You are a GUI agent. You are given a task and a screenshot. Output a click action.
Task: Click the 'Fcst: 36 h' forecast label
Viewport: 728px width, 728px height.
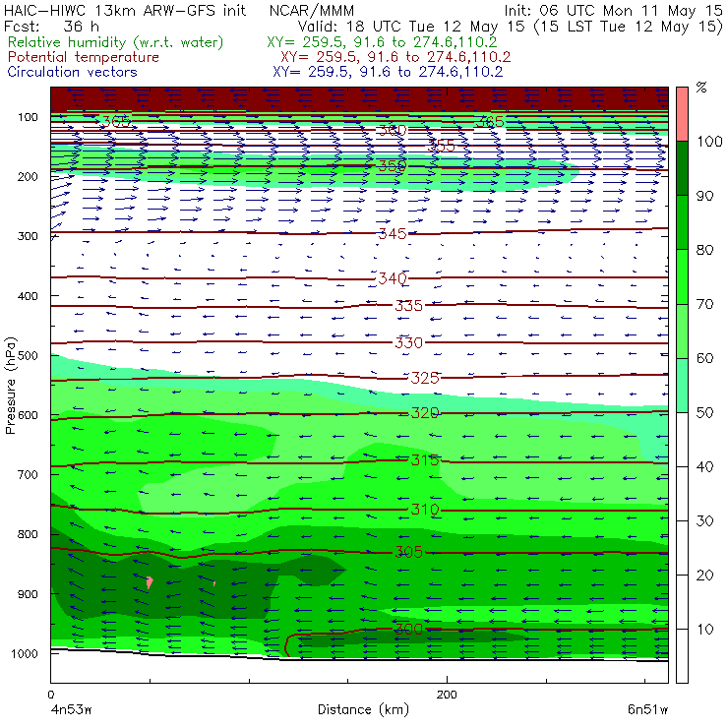point(51,27)
